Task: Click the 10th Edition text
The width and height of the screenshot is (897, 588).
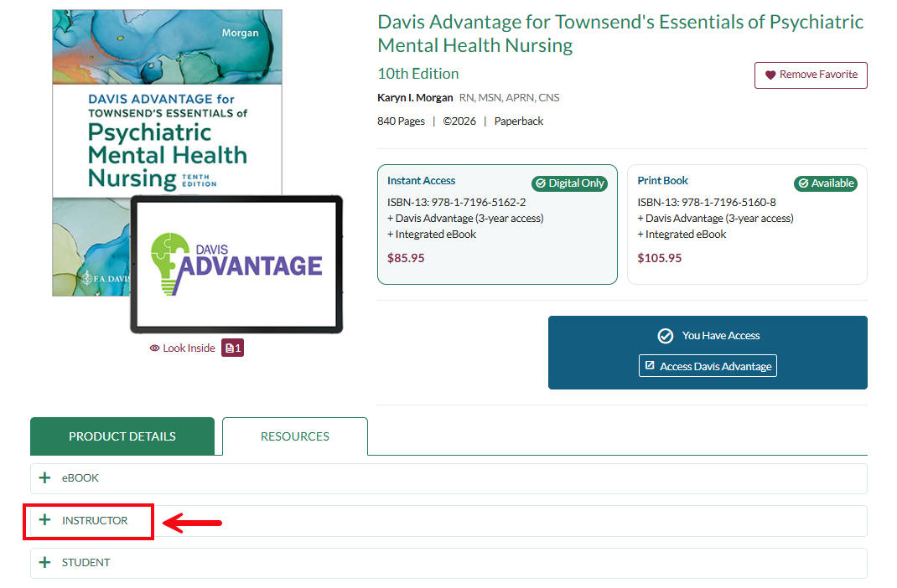Action: coord(418,74)
